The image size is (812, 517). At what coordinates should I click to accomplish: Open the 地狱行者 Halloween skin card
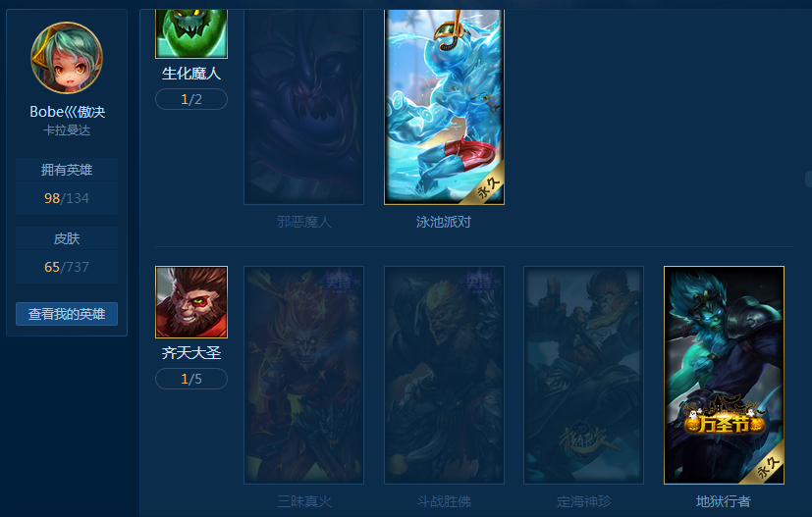[724, 375]
